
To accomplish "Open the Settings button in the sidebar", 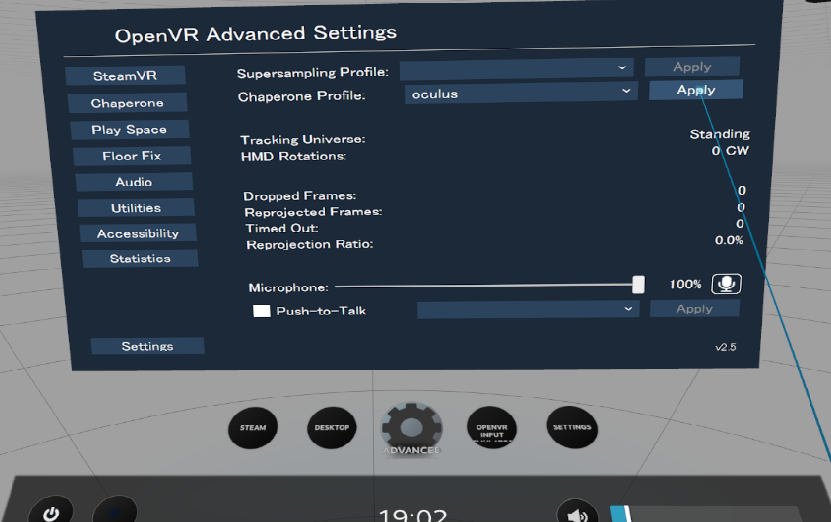I will 147,346.
